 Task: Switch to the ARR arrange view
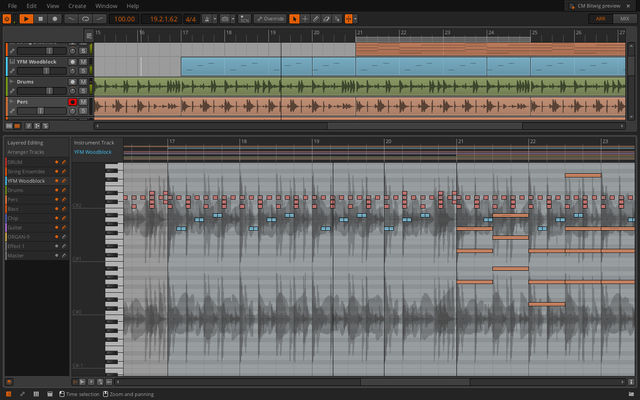point(600,19)
